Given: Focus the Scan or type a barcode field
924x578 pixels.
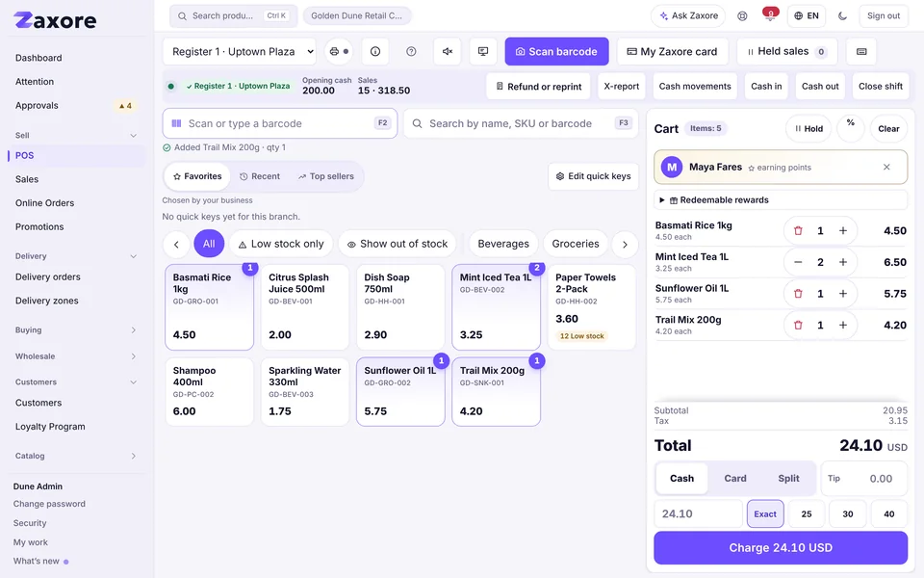Looking at the screenshot, I should tap(280, 123).
